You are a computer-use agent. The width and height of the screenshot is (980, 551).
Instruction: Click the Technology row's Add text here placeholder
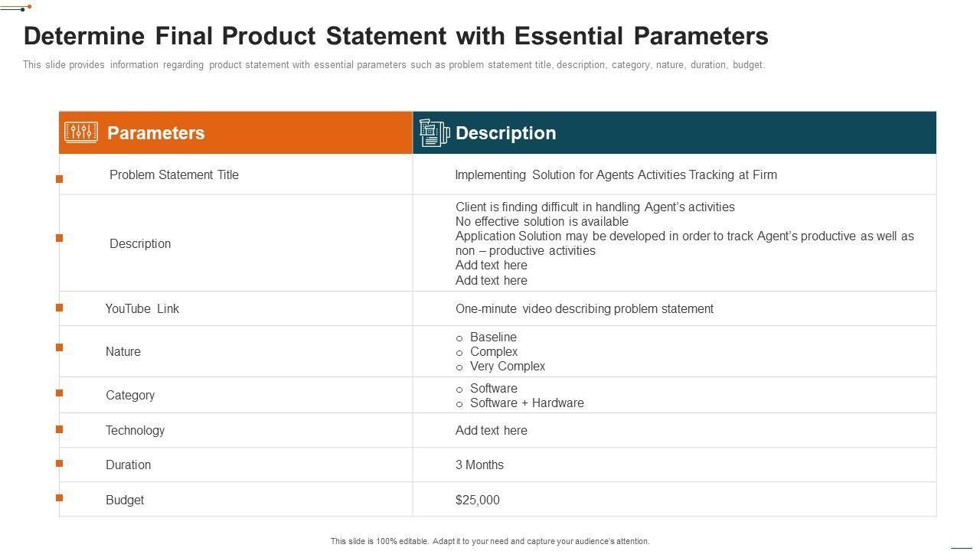click(492, 430)
